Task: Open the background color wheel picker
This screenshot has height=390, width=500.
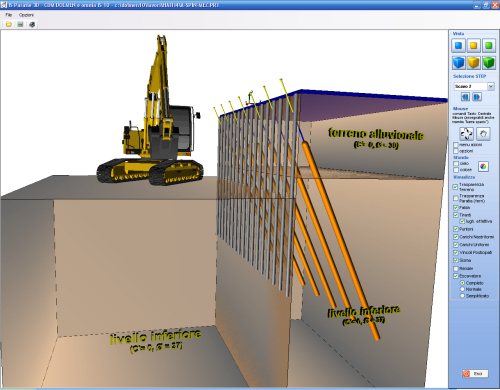Action: point(483,166)
